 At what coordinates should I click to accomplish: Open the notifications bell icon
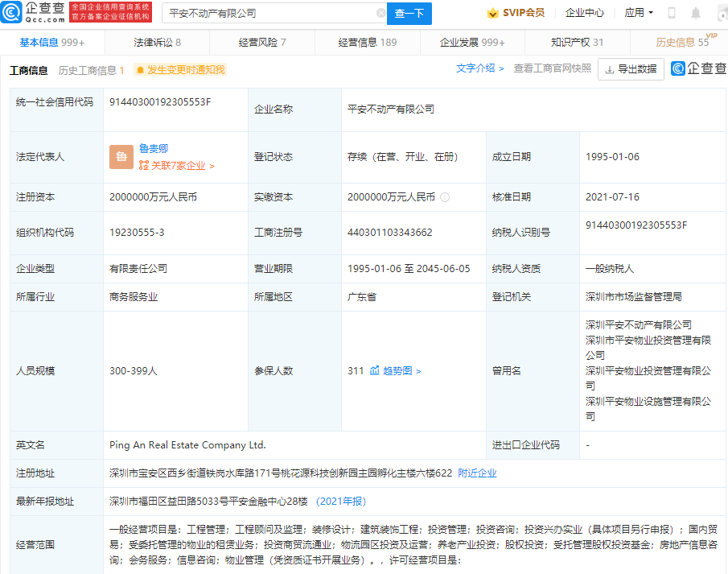pyautogui.click(x=696, y=13)
